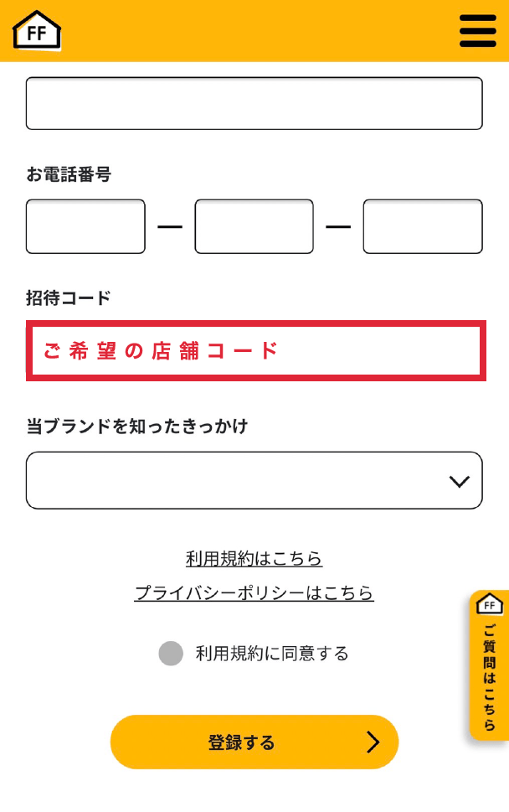
Task: Open the プライバシーポリシーはこちら link
Action: 254,592
